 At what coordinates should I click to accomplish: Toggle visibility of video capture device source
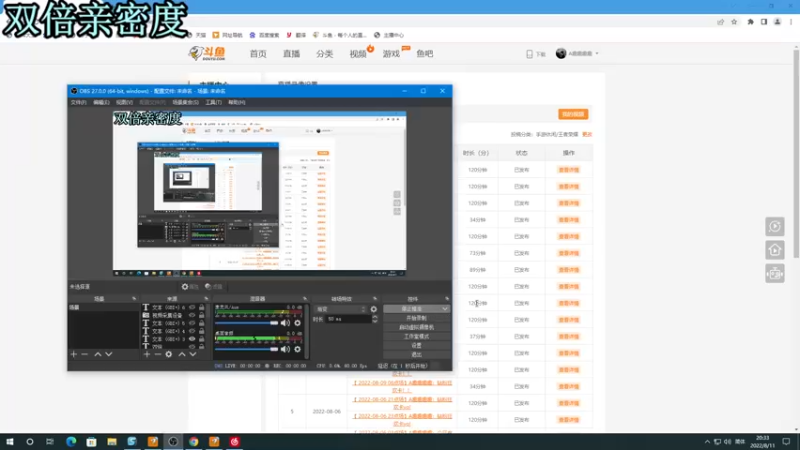[x=192, y=315]
